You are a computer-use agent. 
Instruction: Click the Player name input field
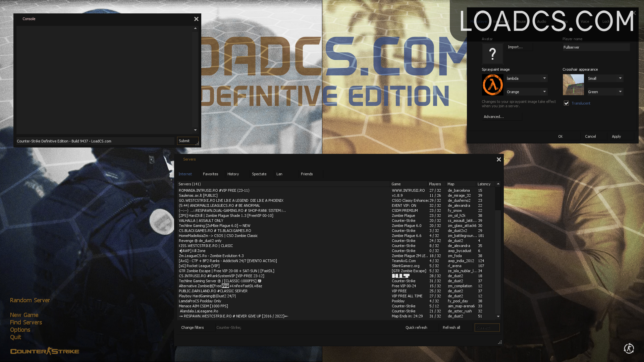(x=596, y=47)
